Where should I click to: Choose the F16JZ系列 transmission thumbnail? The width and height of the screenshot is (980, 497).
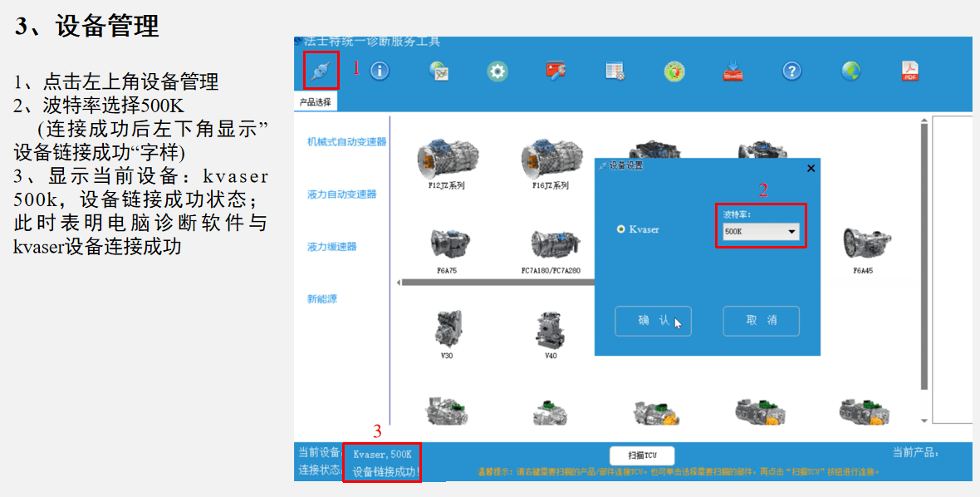pyautogui.click(x=551, y=159)
